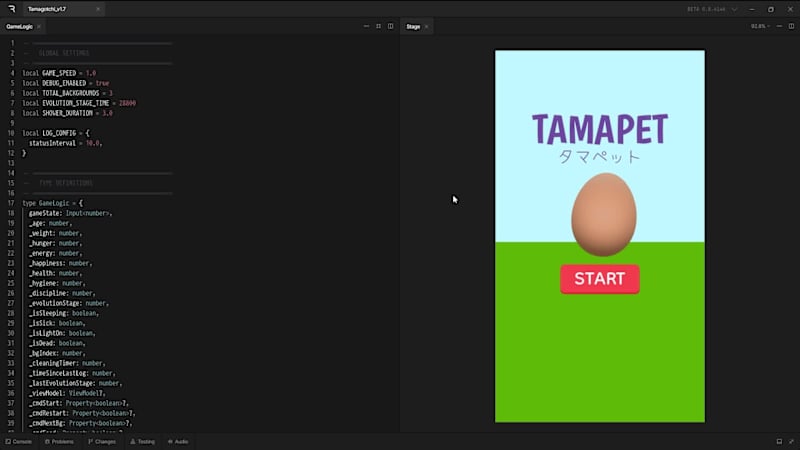
Task: Click the GAME_SPEED variable on line 4
Action: [x=59, y=73]
